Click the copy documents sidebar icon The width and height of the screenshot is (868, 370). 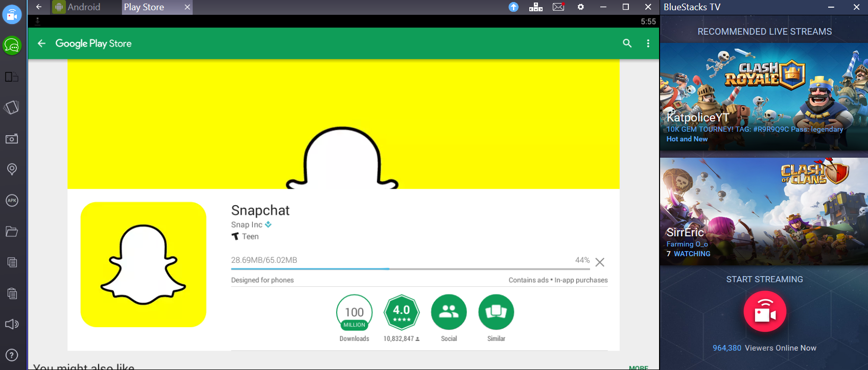pos(12,262)
